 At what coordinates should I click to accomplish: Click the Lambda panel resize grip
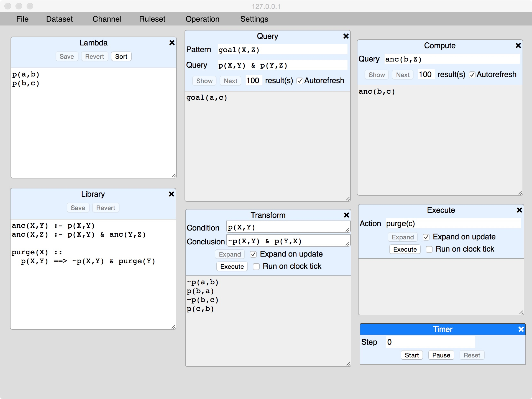(174, 175)
